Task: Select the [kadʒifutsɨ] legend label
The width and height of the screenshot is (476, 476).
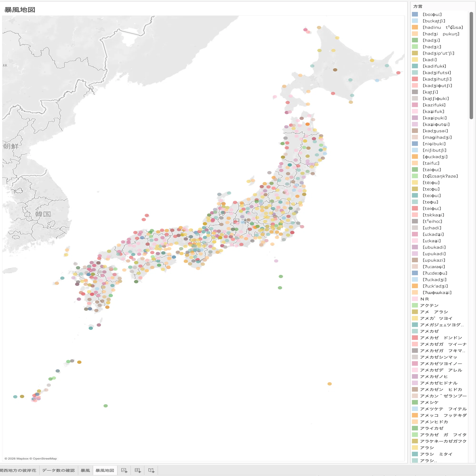Action: pyautogui.click(x=437, y=73)
